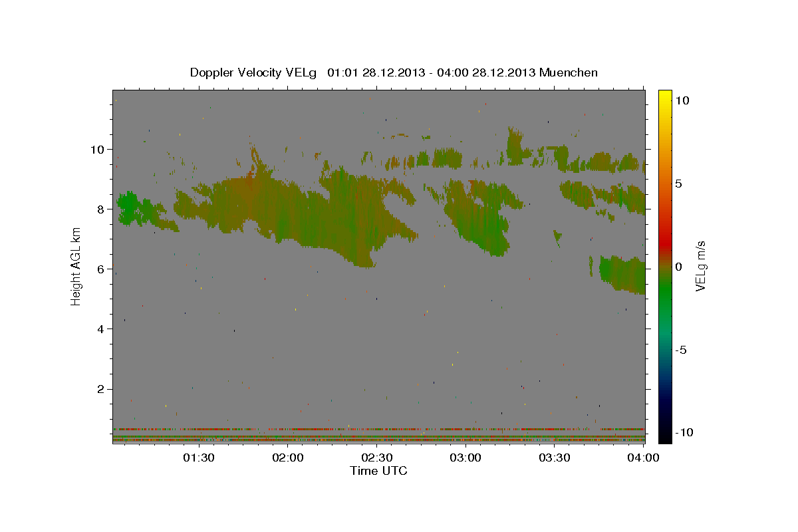Click the height tick label 10

click(97, 149)
